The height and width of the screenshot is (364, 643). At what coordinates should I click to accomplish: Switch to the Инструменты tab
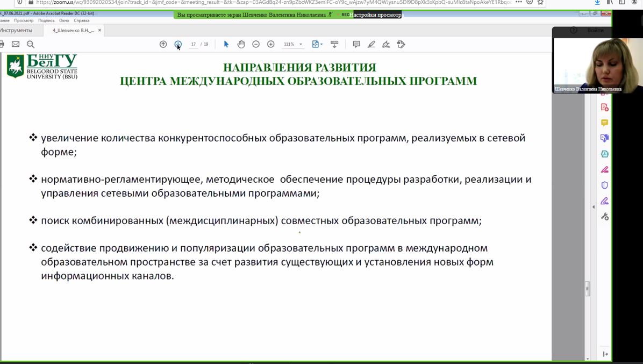coord(16,31)
